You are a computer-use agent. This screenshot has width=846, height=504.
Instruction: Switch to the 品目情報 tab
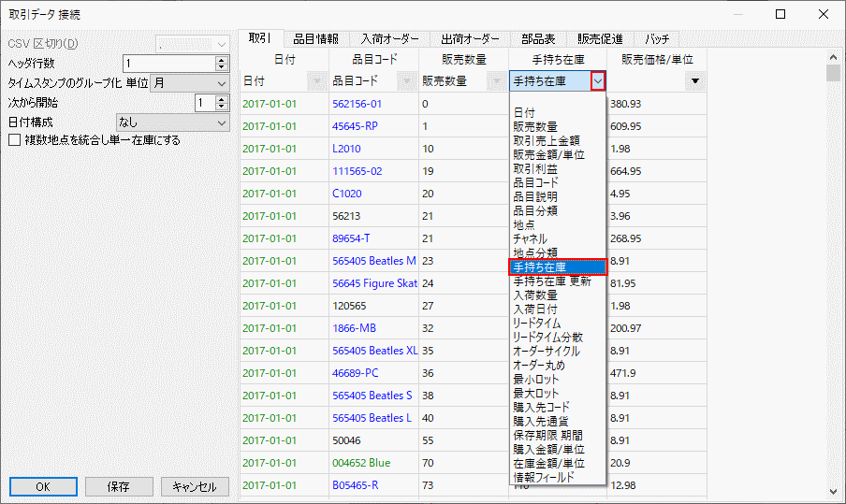pyautogui.click(x=316, y=38)
